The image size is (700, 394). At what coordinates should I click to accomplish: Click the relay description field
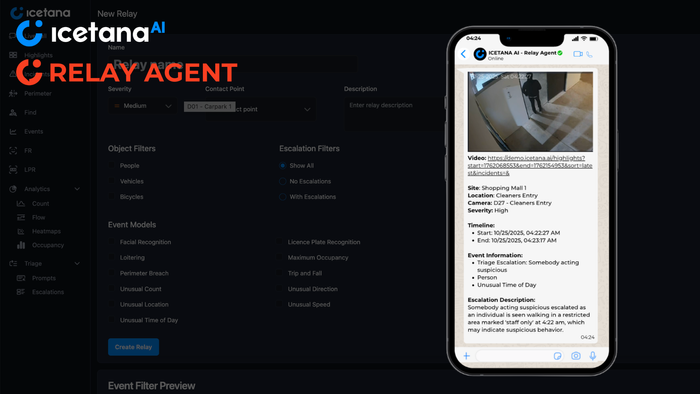pos(394,114)
